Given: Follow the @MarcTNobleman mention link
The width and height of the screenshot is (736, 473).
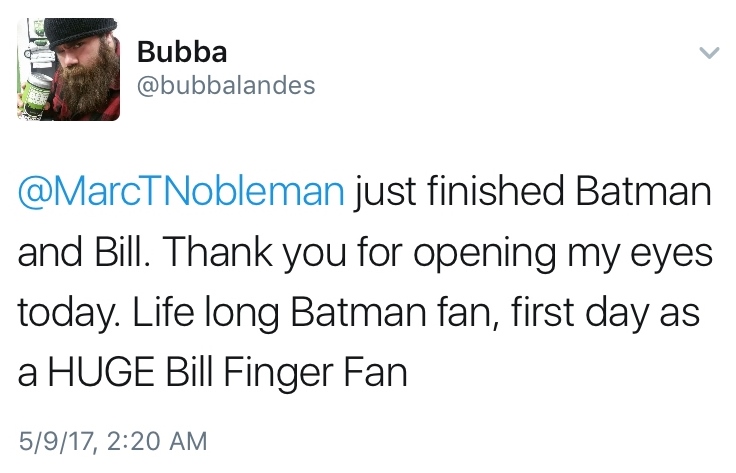Looking at the screenshot, I should [x=181, y=191].
